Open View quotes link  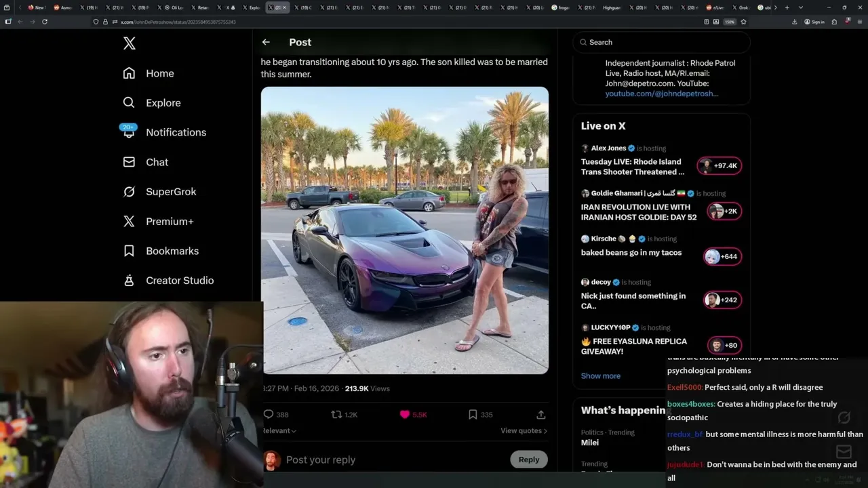[524, 430]
